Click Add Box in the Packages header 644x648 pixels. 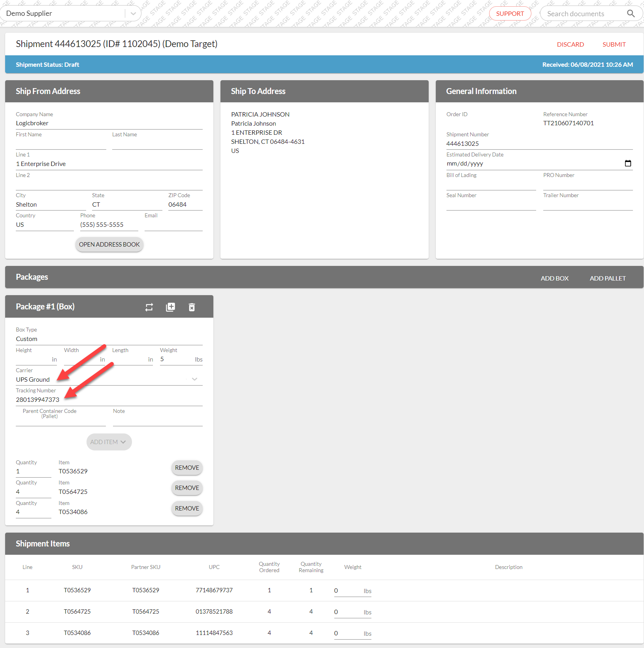coord(554,279)
